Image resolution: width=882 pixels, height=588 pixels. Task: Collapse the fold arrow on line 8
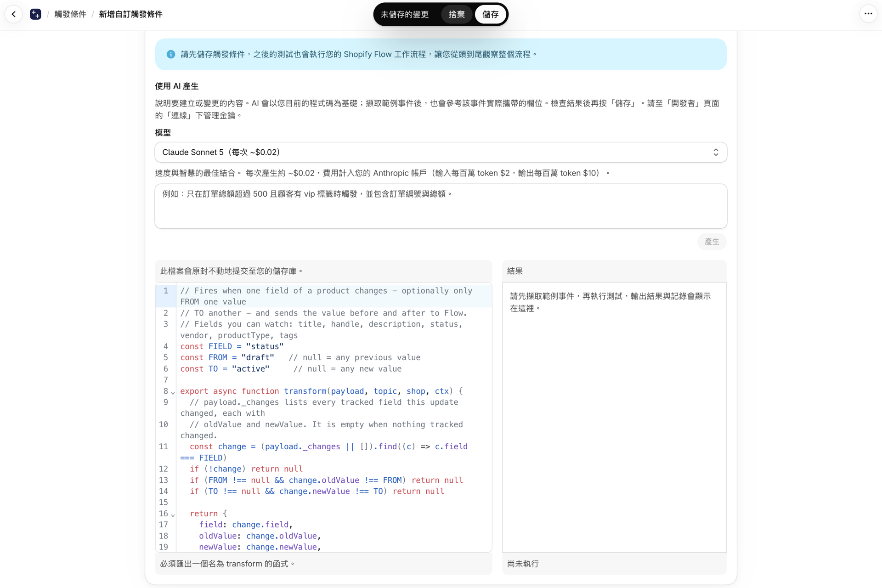(173, 392)
